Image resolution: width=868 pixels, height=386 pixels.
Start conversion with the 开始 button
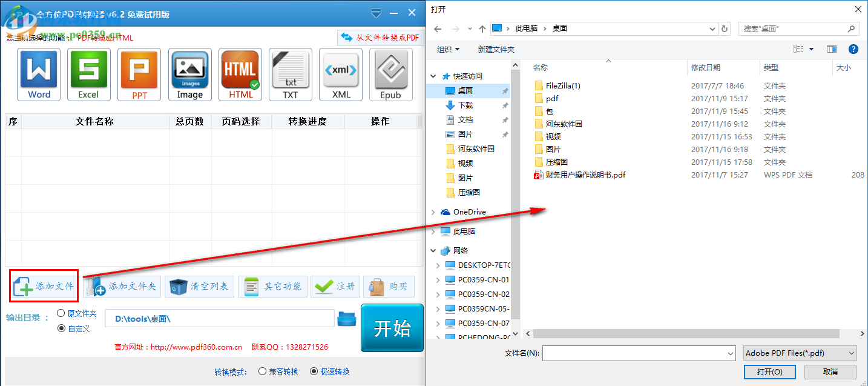[x=392, y=328]
